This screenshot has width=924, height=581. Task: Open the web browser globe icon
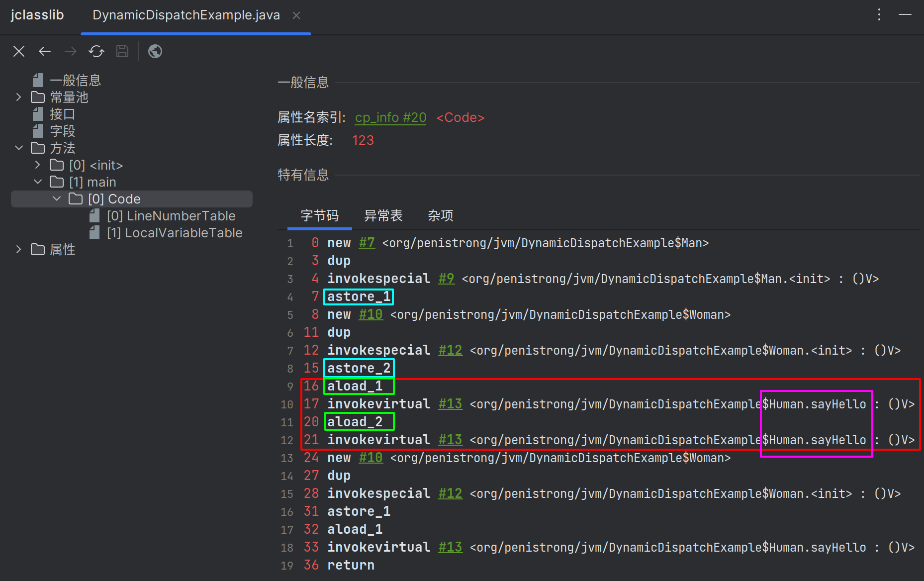(155, 51)
